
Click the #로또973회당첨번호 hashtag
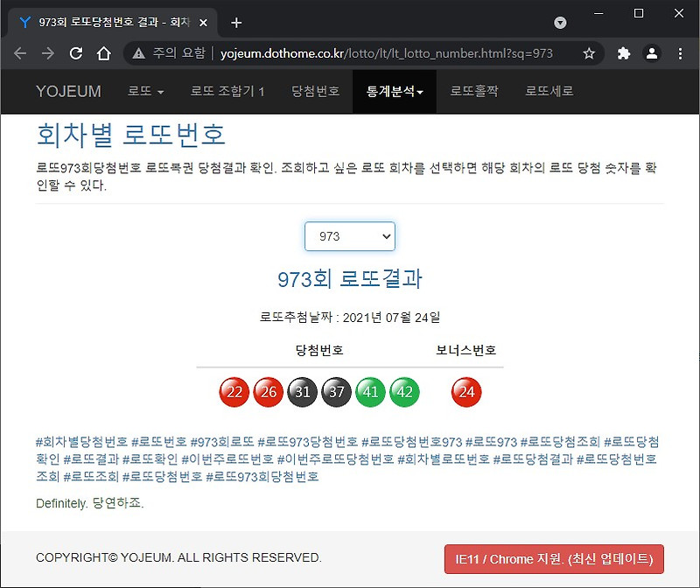[x=262, y=477]
